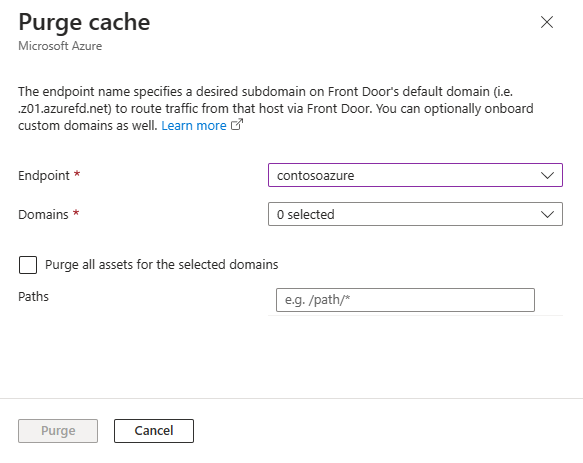Click the Purge all assets for selected domains label
This screenshot has width=583, height=463.
point(162,264)
